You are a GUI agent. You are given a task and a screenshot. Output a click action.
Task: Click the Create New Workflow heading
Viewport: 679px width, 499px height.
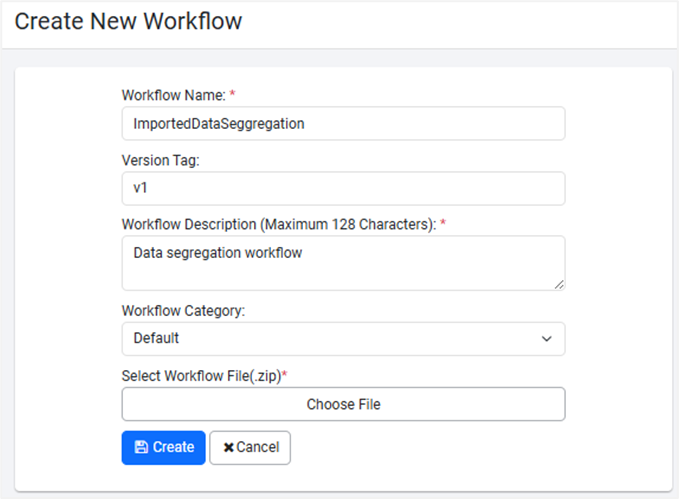click(x=128, y=21)
